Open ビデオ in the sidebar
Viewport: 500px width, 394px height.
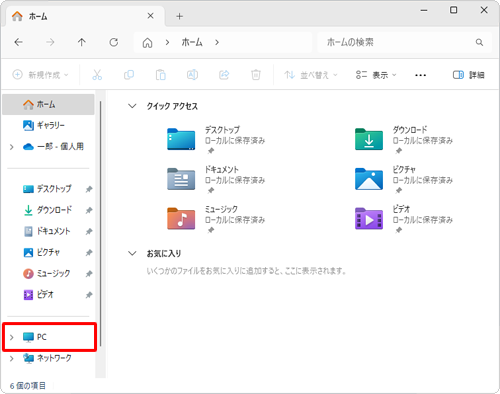click(x=38, y=295)
